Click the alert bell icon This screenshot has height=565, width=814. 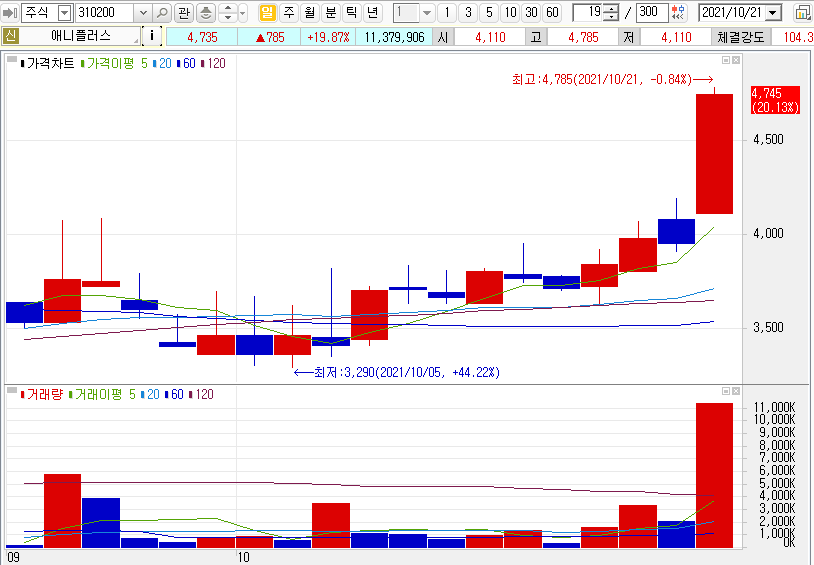206,12
